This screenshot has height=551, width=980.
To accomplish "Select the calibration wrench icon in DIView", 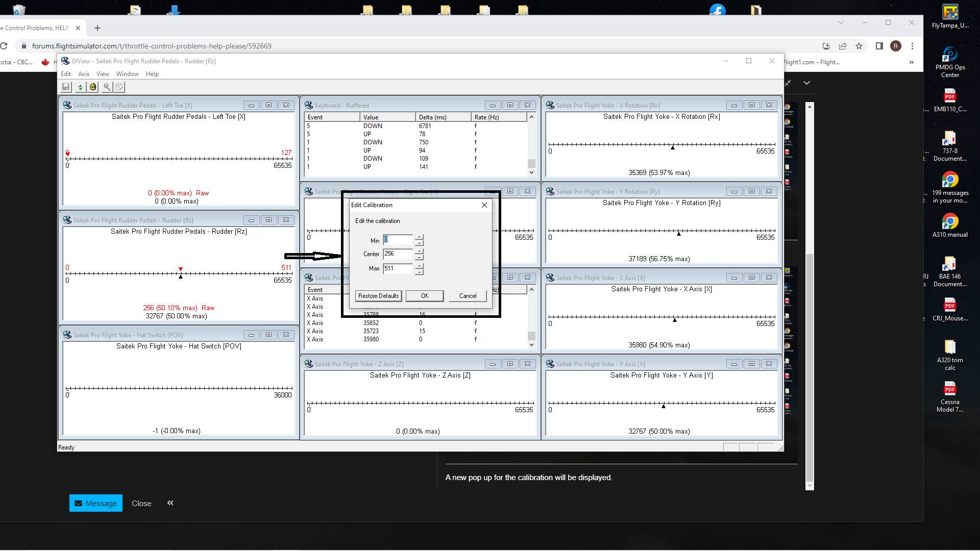I will [107, 87].
